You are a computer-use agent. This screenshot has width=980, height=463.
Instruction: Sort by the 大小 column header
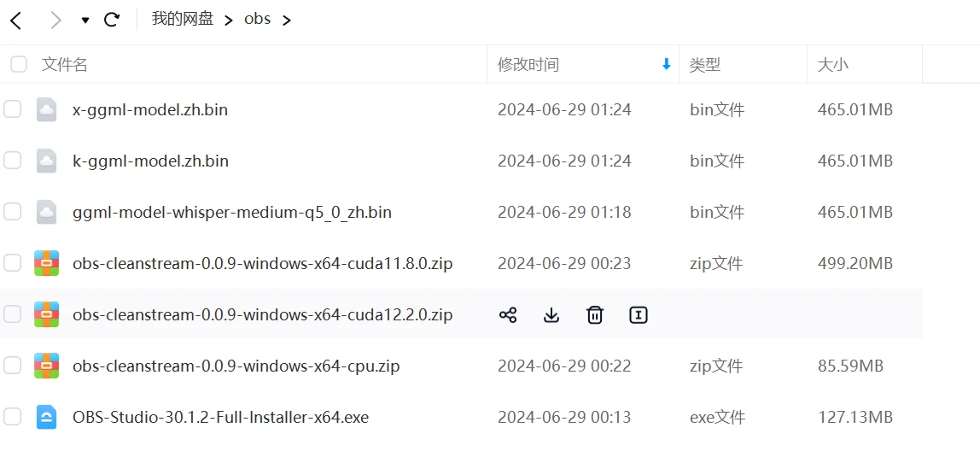[832, 64]
